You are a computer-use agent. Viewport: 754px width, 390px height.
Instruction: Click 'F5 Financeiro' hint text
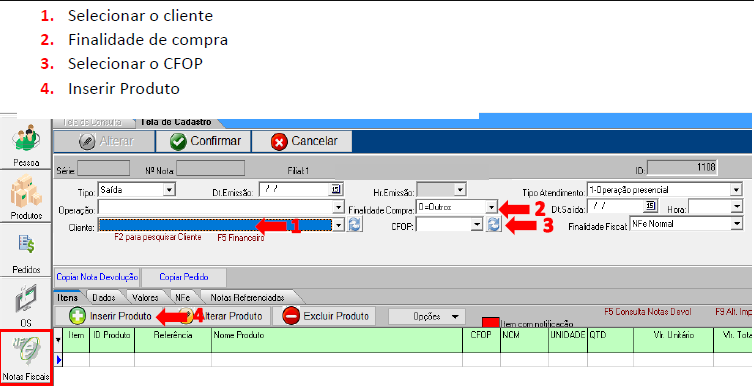pyautogui.click(x=241, y=238)
